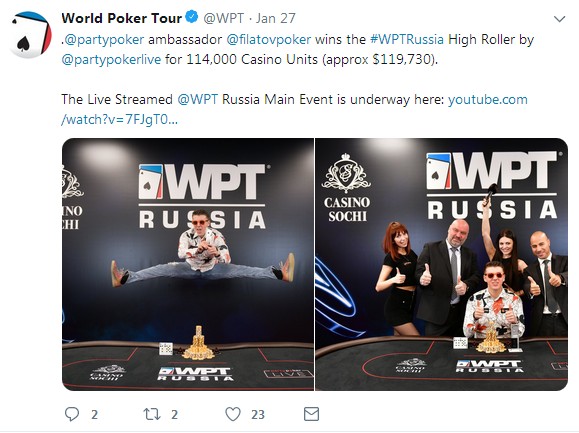Click the blue verified badge

192,17
